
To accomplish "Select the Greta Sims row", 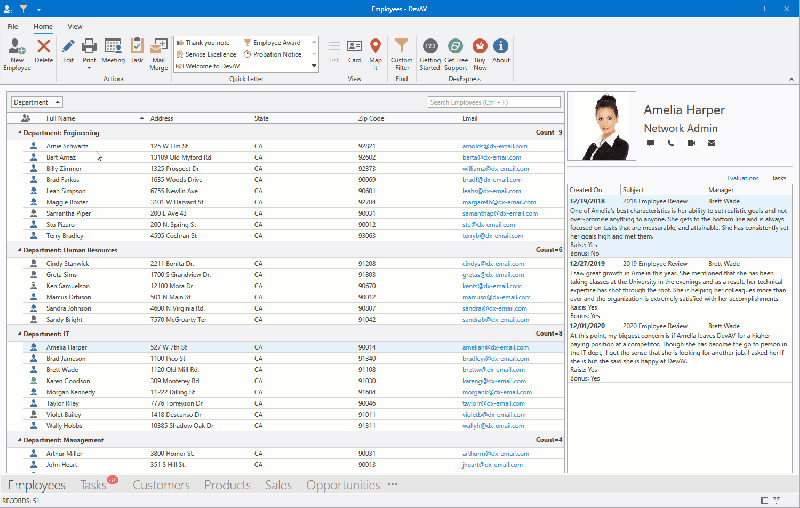I will [x=293, y=274].
